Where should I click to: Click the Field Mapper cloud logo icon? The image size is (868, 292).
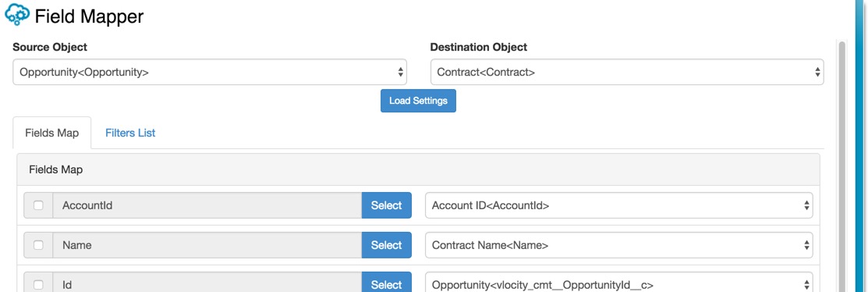coord(17,15)
